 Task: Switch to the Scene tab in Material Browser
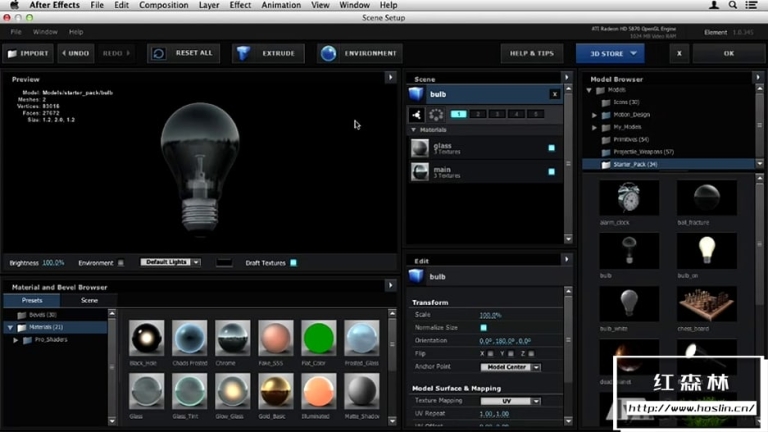point(89,301)
